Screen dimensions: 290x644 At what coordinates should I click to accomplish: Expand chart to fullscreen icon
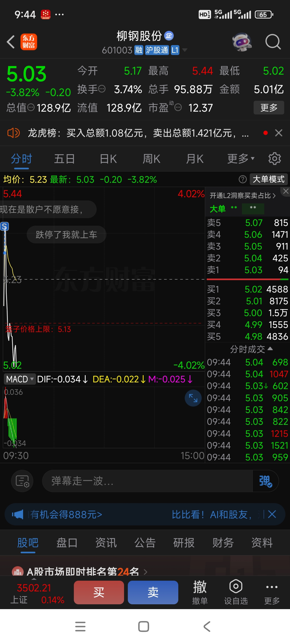point(193,398)
